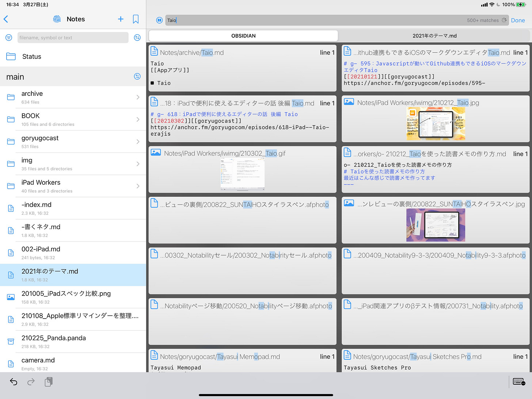Viewport: 532px width, 399px height.
Task: Dismiss keyboard with the keyboard icon
Action: pyautogui.click(x=519, y=382)
